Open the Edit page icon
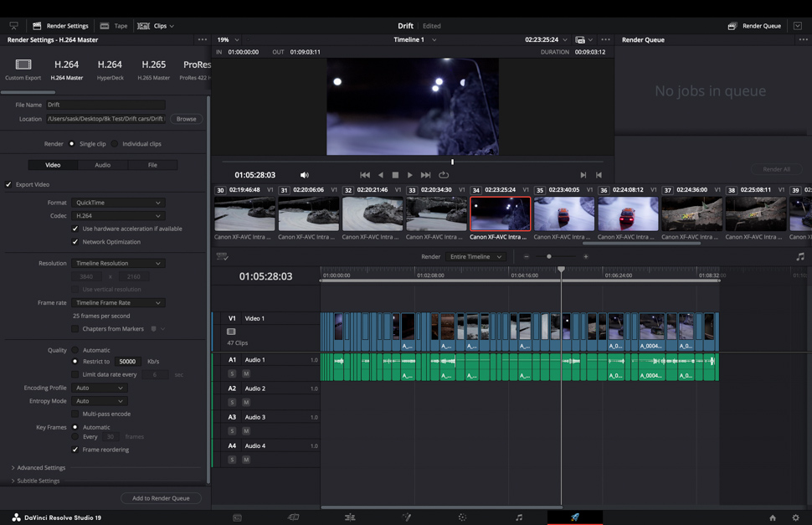 (350, 517)
